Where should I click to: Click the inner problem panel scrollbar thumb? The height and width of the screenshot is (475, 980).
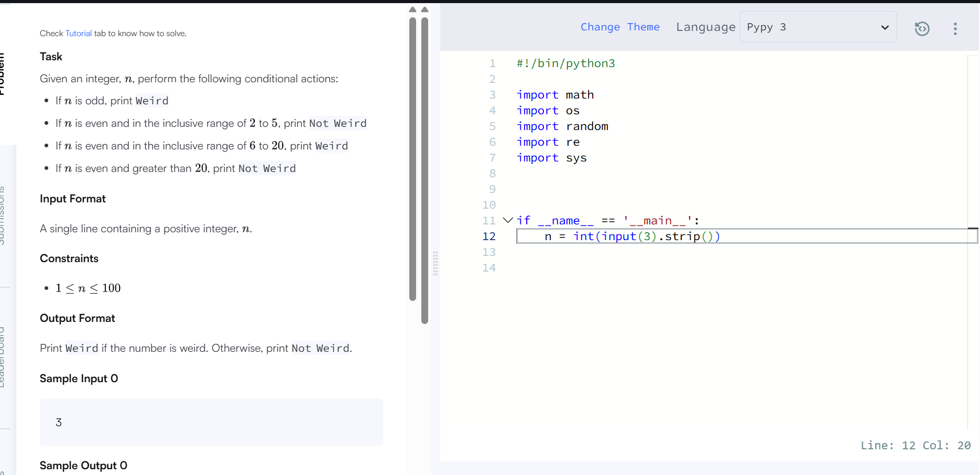point(412,159)
